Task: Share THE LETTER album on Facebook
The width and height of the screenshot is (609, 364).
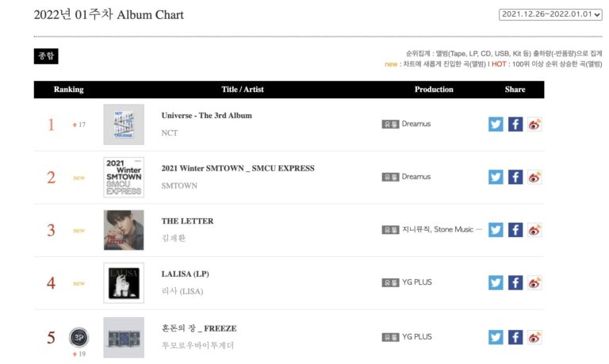Action: pyautogui.click(x=515, y=230)
